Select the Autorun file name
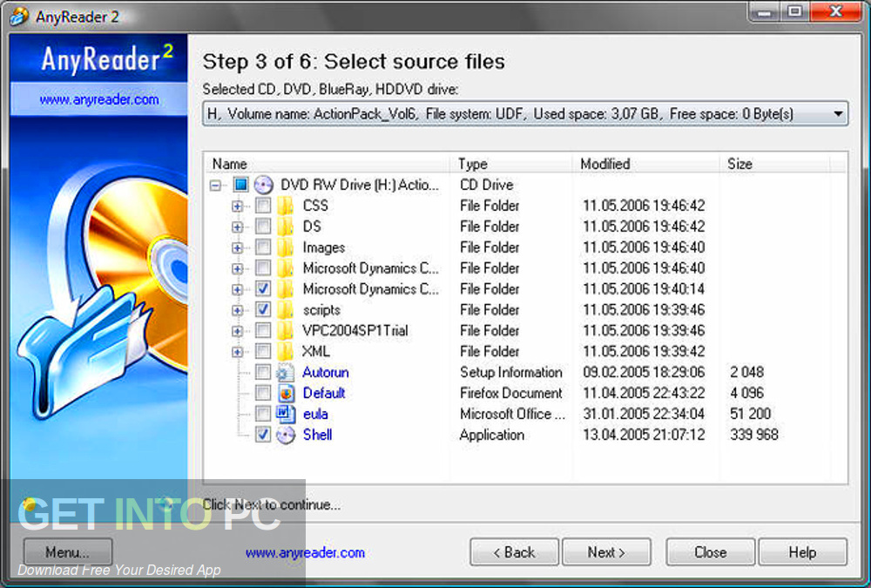Screen dimensions: 871x588 326,372
